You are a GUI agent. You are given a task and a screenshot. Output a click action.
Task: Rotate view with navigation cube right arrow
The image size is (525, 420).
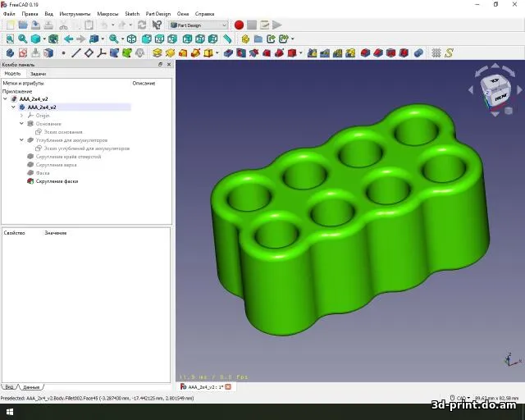(x=519, y=89)
